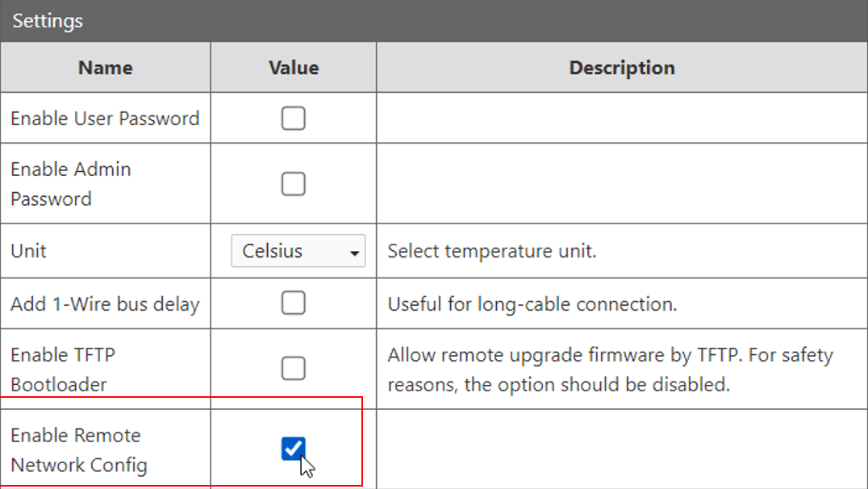This screenshot has height=489, width=868.
Task: Check the Add 1-Wire bus delay box
Action: tap(293, 303)
